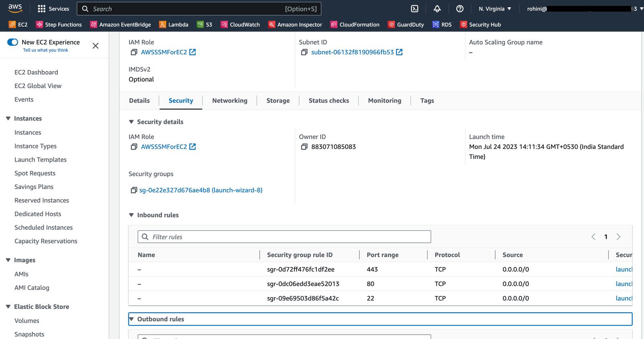Open CloudWatch shortcut
The width and height of the screenshot is (644, 339).
pyautogui.click(x=240, y=25)
